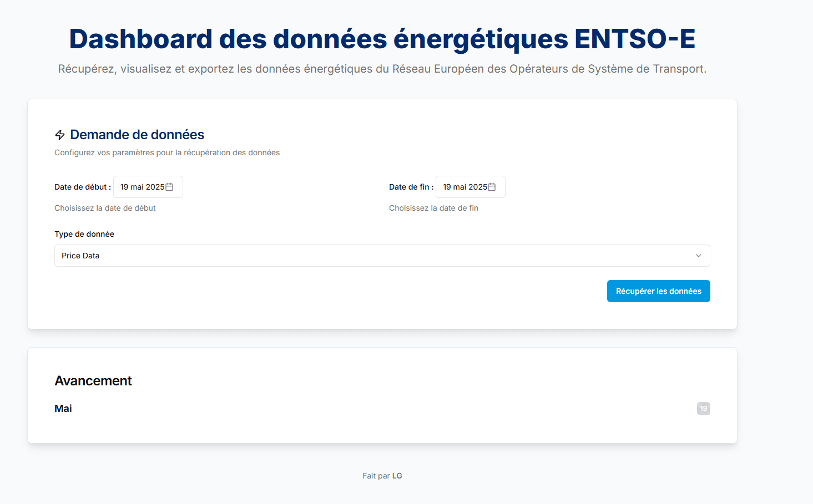Click the Choisissez la date de début helper text
813x504 pixels.
click(x=105, y=208)
